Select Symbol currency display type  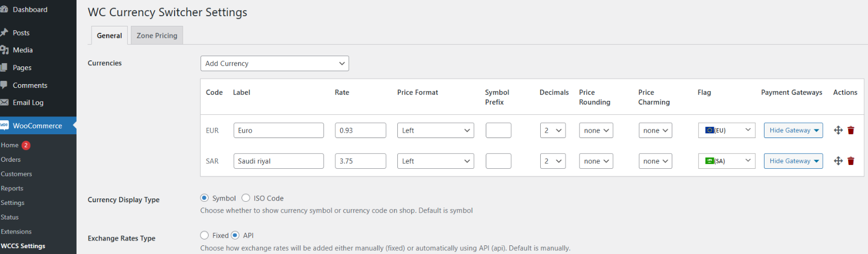coord(204,198)
